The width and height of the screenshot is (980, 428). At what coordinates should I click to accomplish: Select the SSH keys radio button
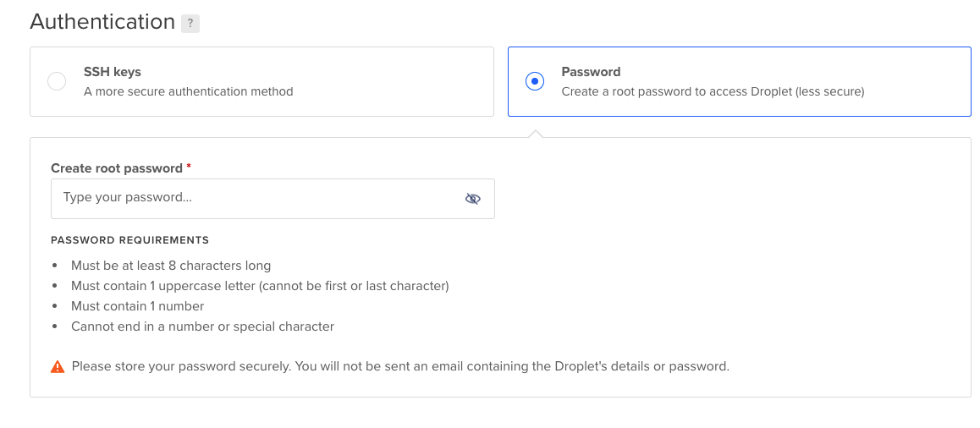point(57,81)
